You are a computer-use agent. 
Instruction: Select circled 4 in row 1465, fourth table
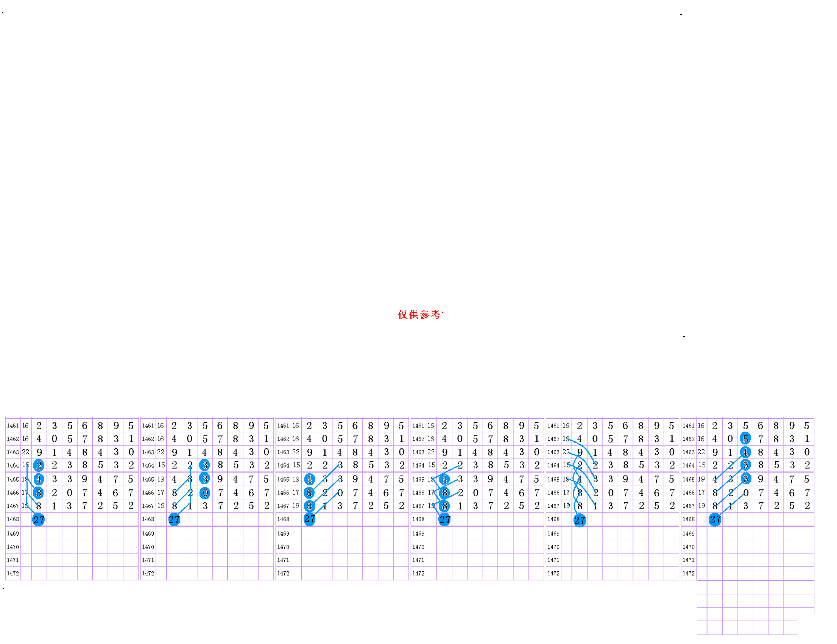point(444,479)
